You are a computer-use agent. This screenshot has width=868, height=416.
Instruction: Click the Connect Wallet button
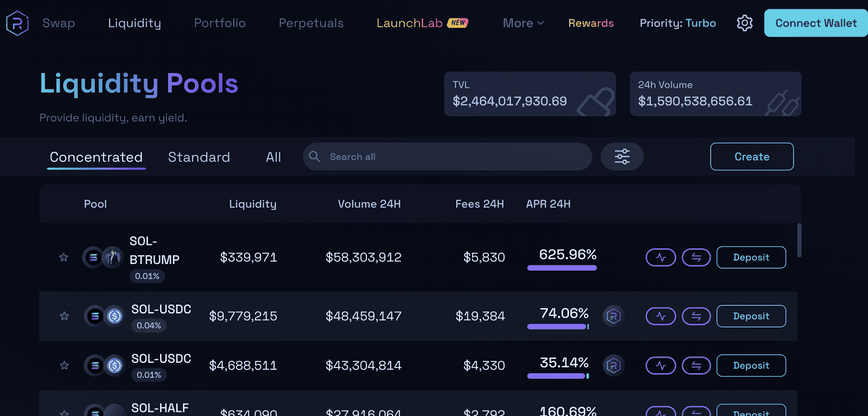coord(816,23)
